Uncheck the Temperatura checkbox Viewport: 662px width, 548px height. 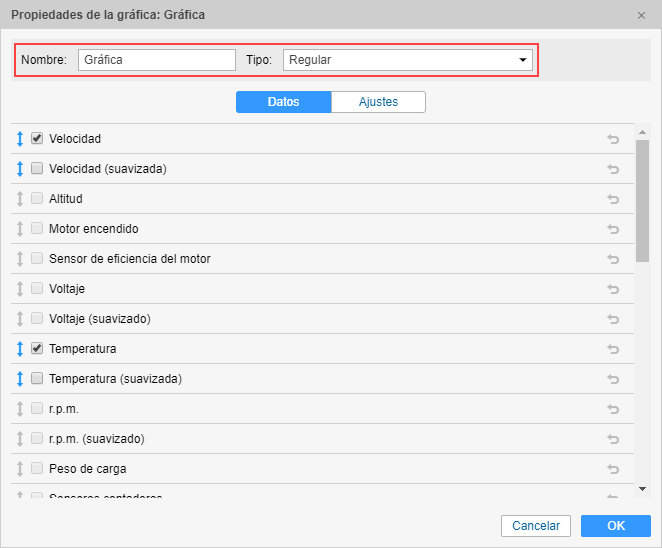tap(37, 348)
